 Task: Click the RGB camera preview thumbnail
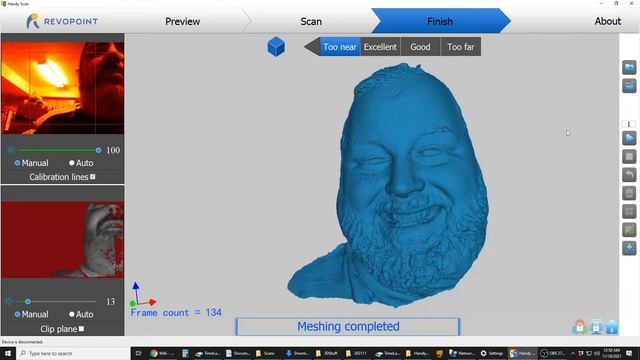pyautogui.click(x=62, y=88)
